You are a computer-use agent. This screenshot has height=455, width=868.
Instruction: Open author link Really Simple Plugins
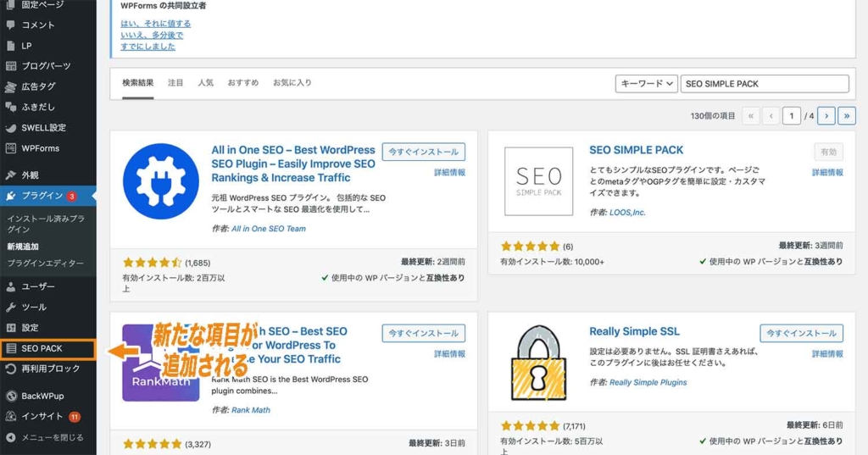pos(648,382)
